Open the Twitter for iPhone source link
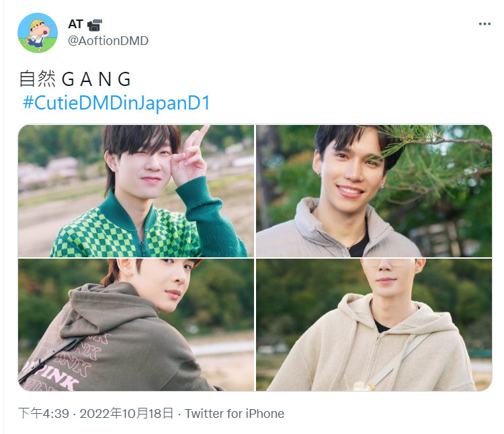Viewport: 504px width, 434px height. pyautogui.click(x=235, y=413)
